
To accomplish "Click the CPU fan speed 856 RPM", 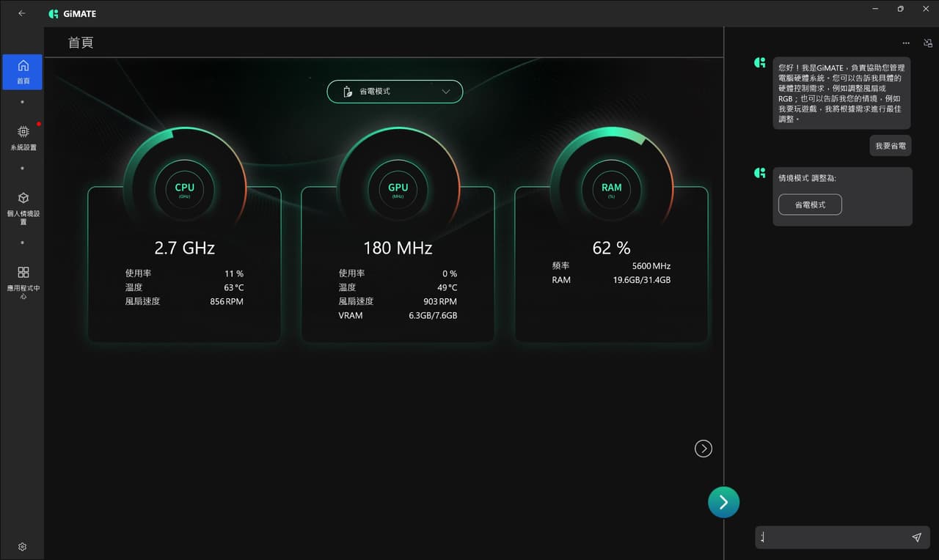I will (226, 301).
